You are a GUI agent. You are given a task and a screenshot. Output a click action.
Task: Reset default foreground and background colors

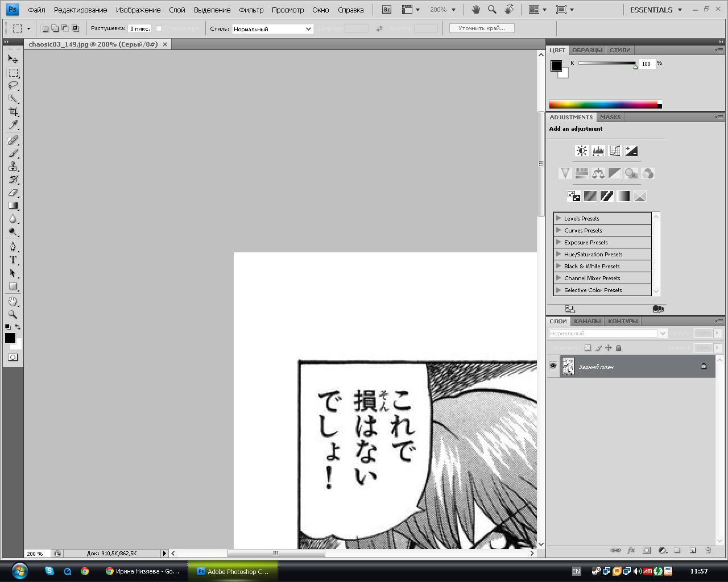pos(8,327)
